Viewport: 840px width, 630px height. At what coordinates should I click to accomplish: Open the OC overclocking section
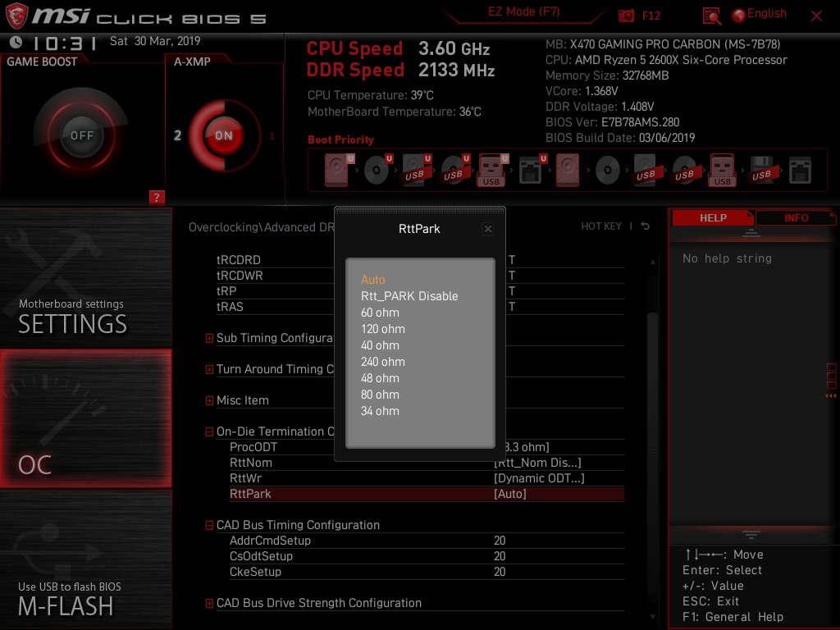[85, 418]
